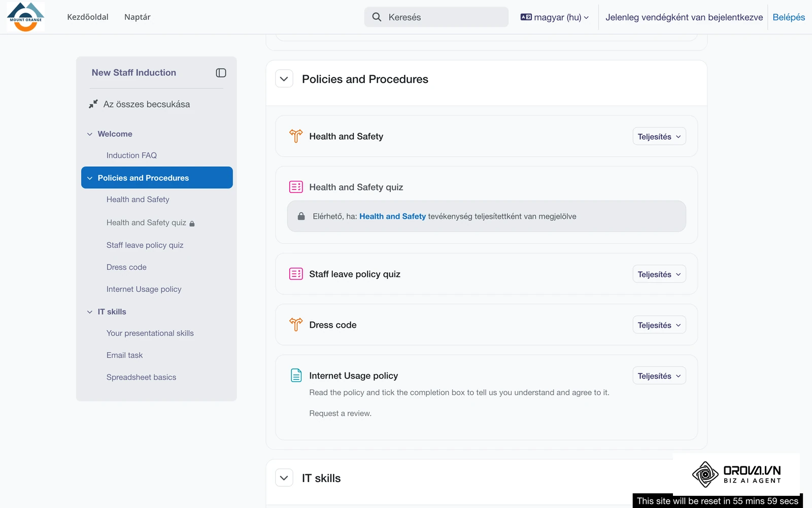Select Email task in the course index

pos(125,355)
